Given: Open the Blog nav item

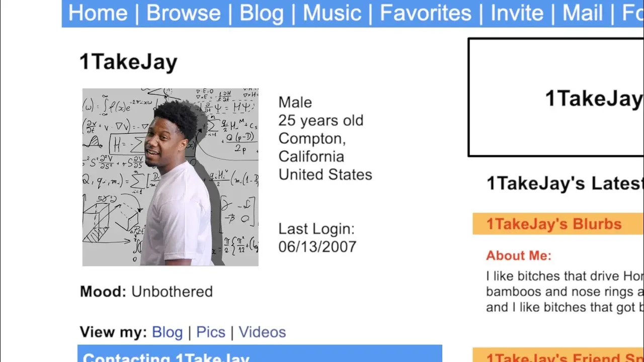Looking at the screenshot, I should point(261,13).
